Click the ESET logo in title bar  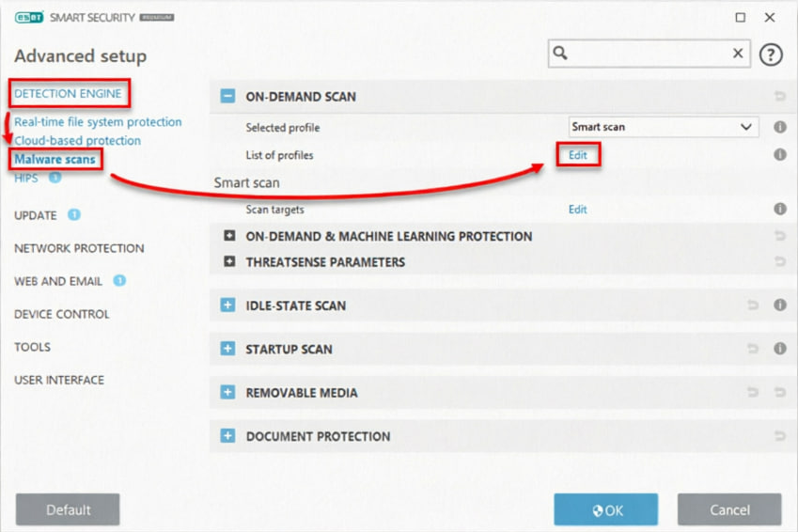(x=29, y=18)
